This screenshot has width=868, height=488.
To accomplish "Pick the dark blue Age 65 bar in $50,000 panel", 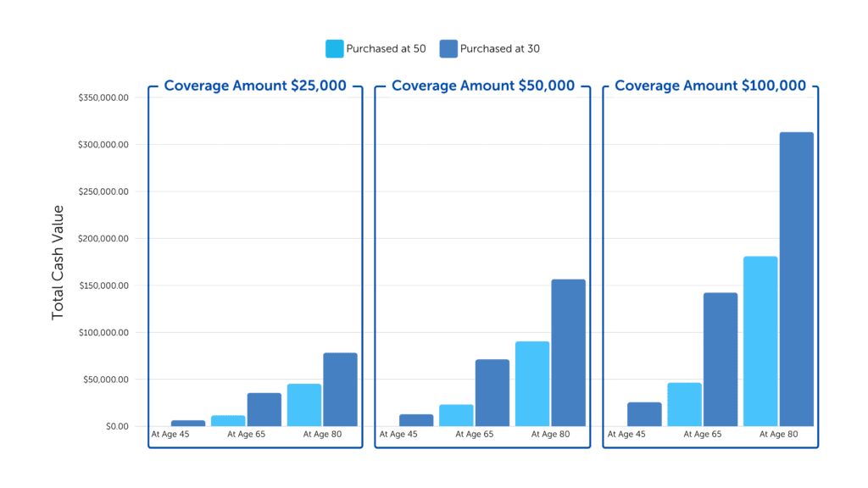I will (492, 392).
